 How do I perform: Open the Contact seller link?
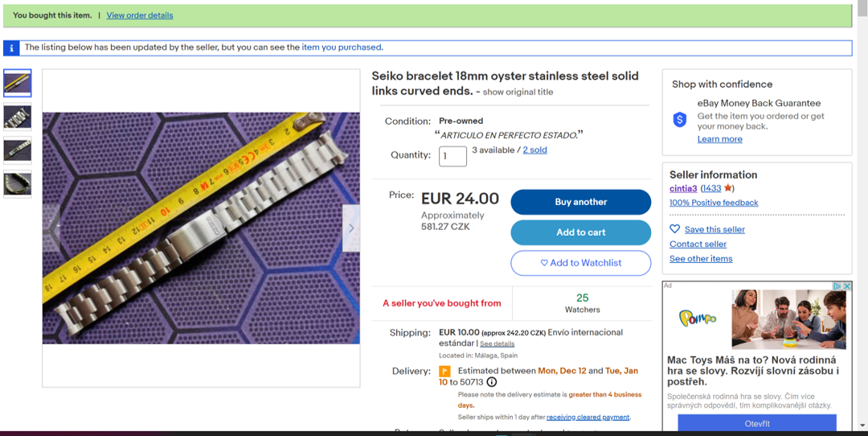[698, 244]
